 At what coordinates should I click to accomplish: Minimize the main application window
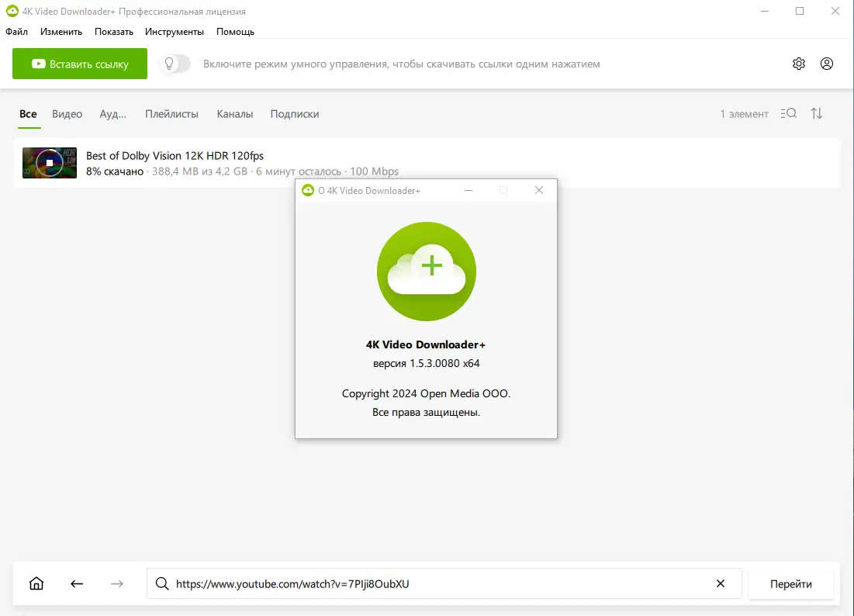point(765,11)
